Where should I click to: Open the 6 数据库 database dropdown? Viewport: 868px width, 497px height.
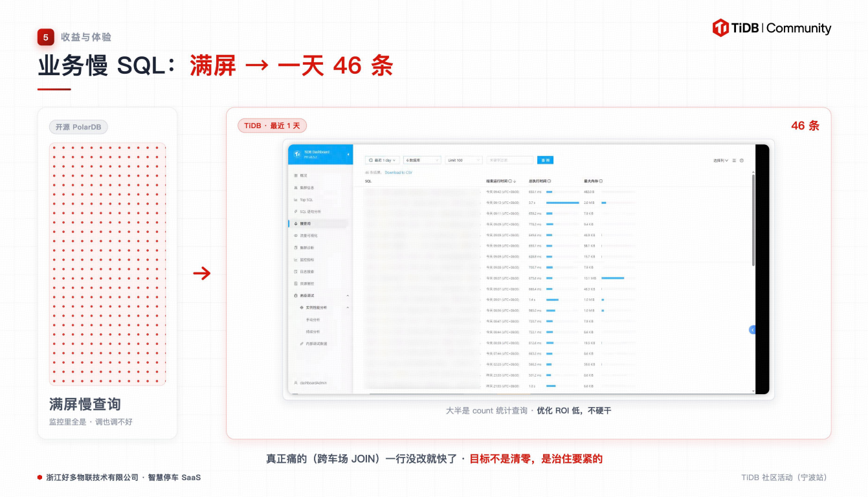tap(422, 160)
